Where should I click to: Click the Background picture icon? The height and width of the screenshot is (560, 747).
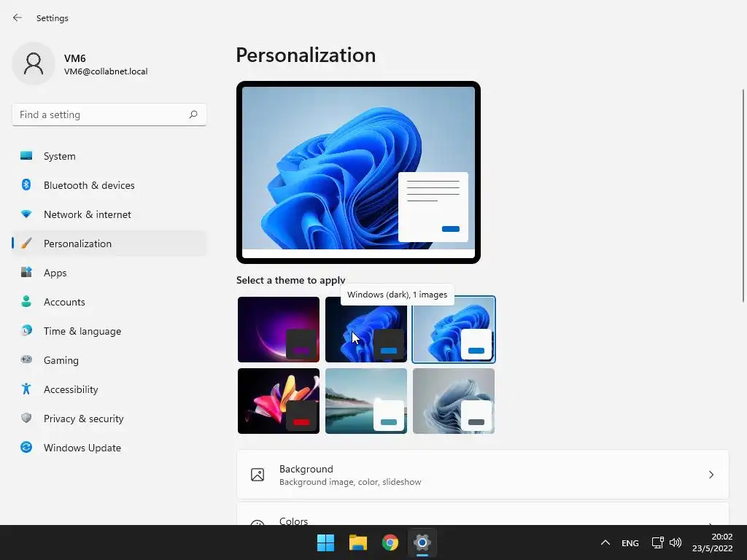[258, 475]
